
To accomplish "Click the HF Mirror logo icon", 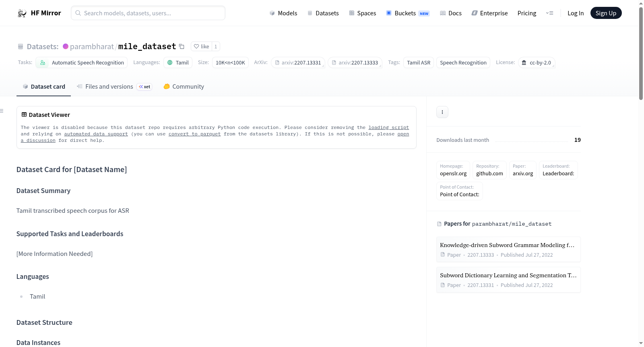I will click(x=22, y=13).
